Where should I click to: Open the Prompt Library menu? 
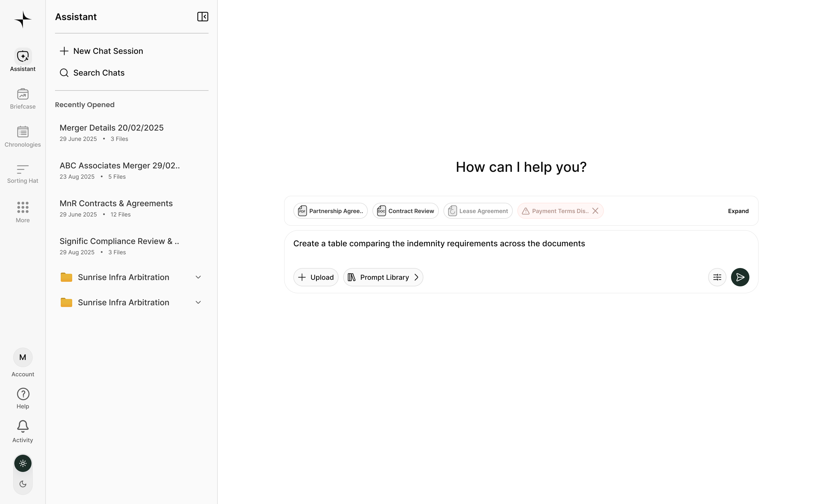point(383,277)
